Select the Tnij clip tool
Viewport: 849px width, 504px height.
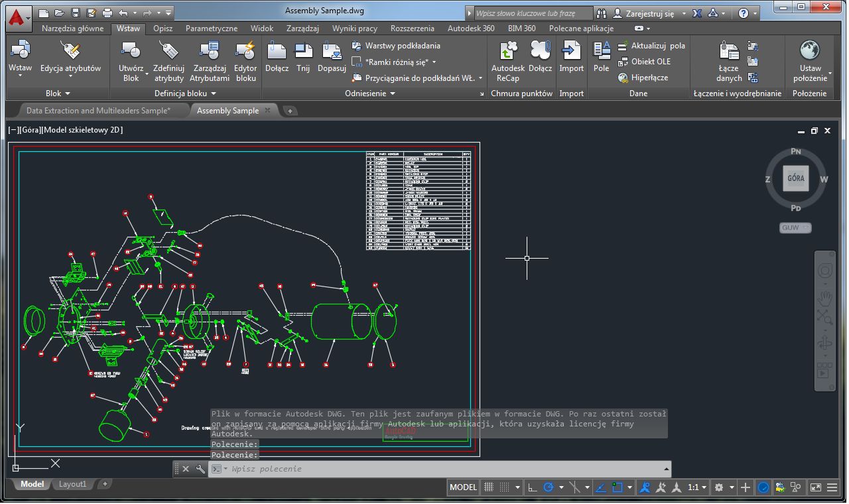tap(303, 57)
